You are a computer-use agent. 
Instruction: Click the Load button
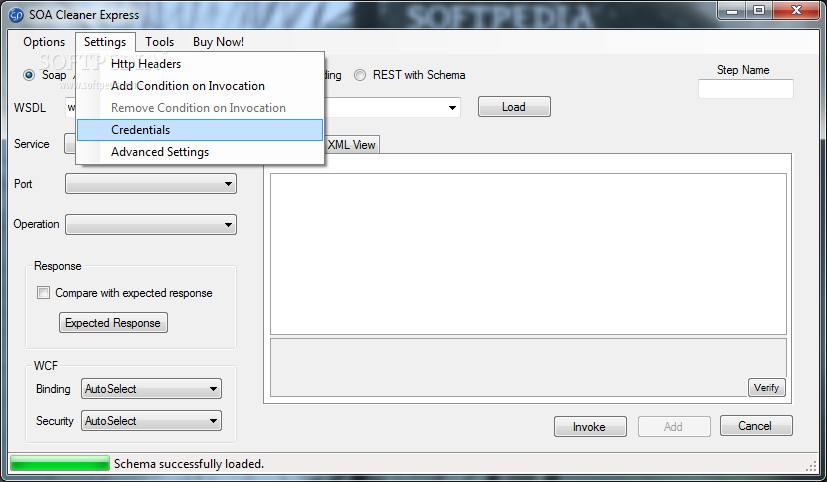[514, 107]
